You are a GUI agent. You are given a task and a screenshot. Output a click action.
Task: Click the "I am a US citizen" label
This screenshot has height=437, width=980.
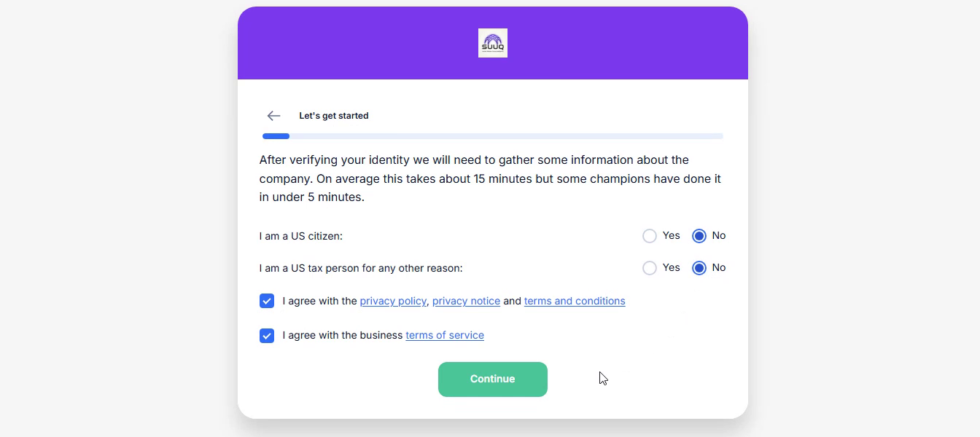301,236
